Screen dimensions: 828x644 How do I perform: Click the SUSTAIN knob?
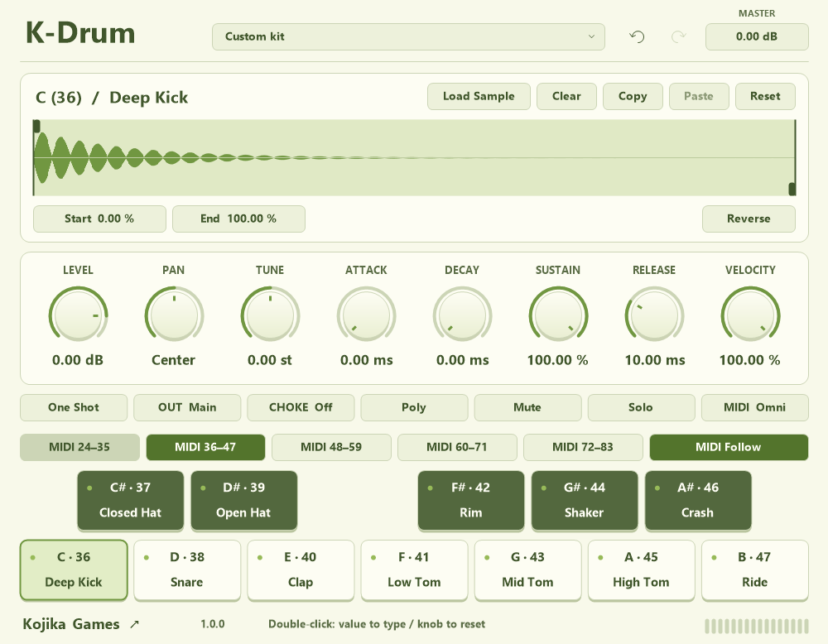(x=559, y=315)
